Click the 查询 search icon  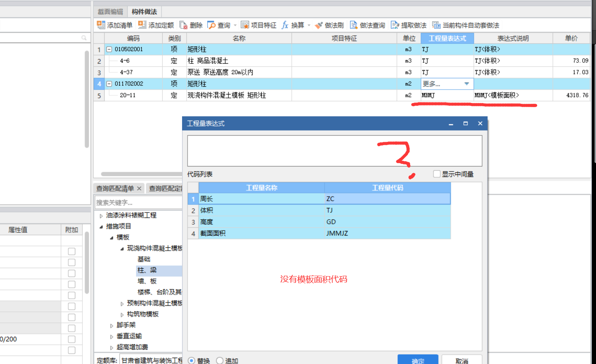pos(211,25)
